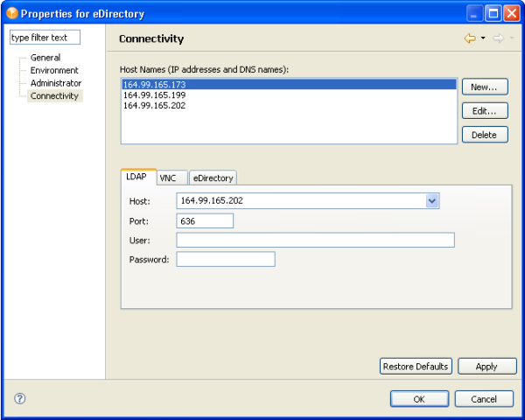This screenshot has width=525, height=420.
Task: Click into the User input field
Action: (315, 240)
